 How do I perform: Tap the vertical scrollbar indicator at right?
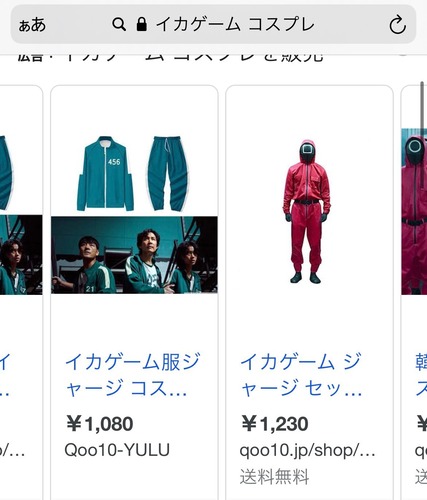tap(422, 107)
